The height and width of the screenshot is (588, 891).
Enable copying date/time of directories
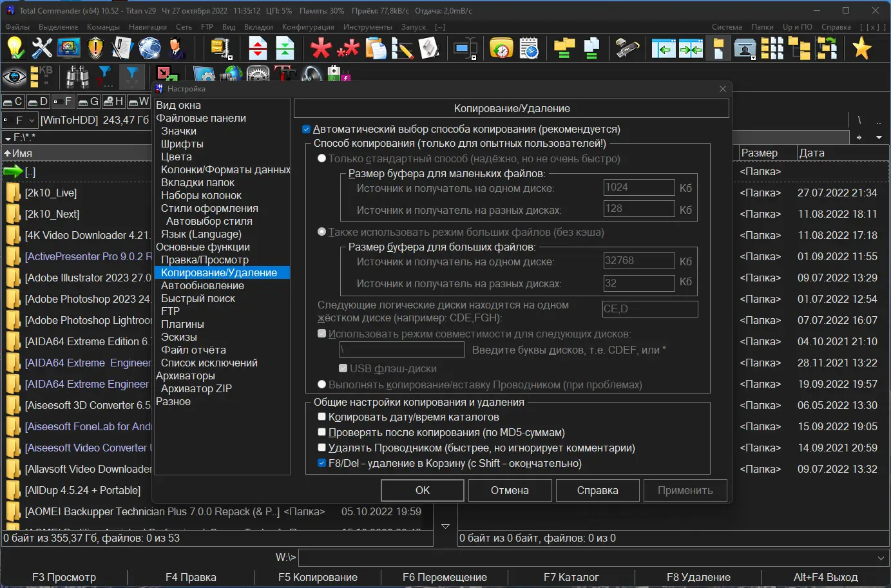322,417
